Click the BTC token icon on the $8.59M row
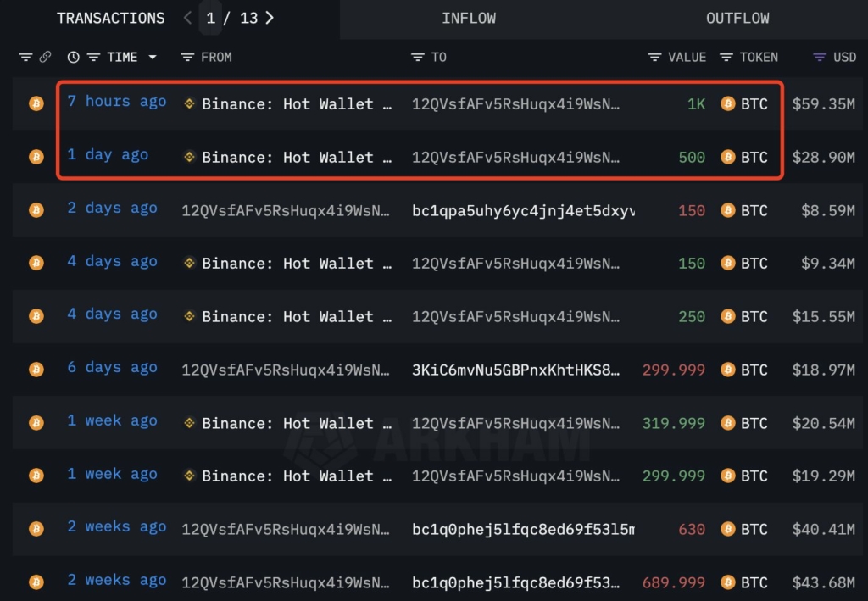This screenshot has width=868, height=601. pyautogui.click(x=728, y=210)
